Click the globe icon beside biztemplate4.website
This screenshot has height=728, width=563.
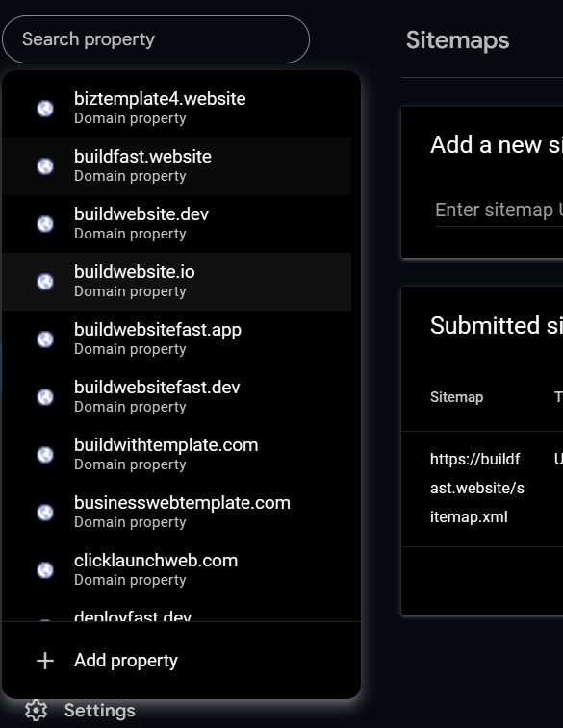(45, 109)
